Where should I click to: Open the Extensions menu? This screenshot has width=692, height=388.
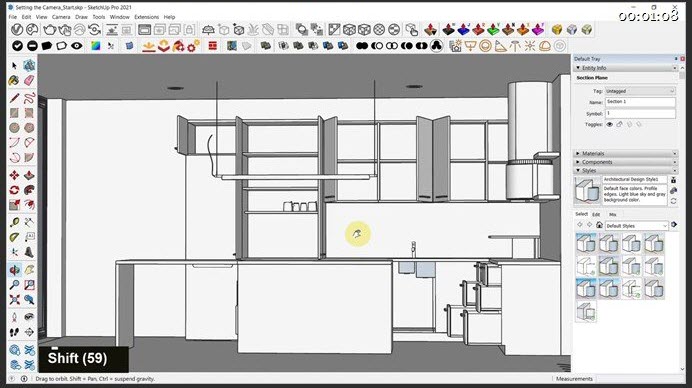pos(147,17)
